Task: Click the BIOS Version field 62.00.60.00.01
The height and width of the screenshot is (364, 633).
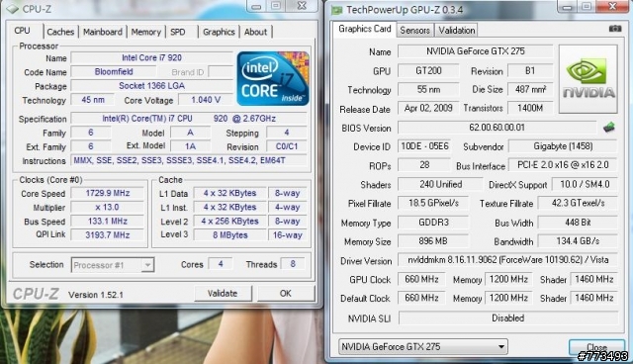Action: [497, 128]
